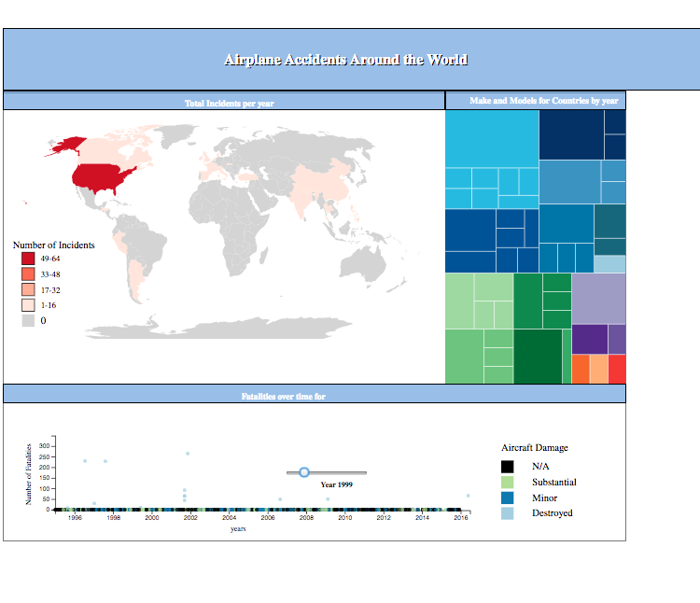
Task: Select the lavender purple treemap block
Action: point(598,299)
